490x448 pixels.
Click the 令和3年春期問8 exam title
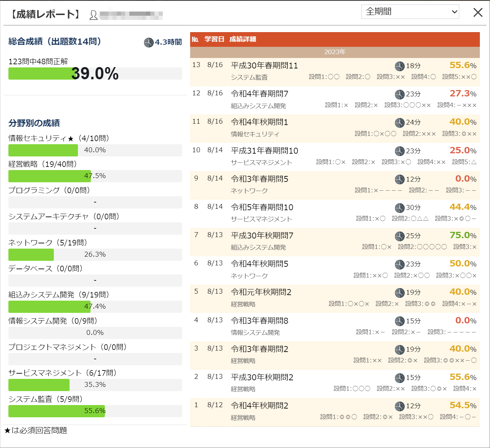[x=259, y=321]
